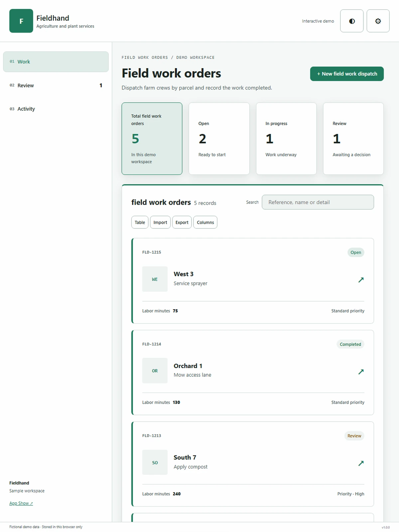Click New field work dispatch button
This screenshot has width=399, height=532.
pos(347,74)
